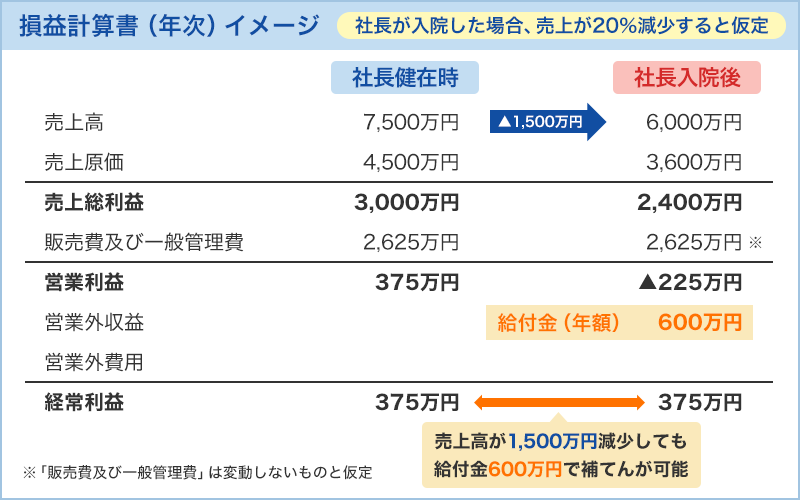Click the 売上総利益 row label
The width and height of the screenshot is (800, 500).
click(x=95, y=203)
